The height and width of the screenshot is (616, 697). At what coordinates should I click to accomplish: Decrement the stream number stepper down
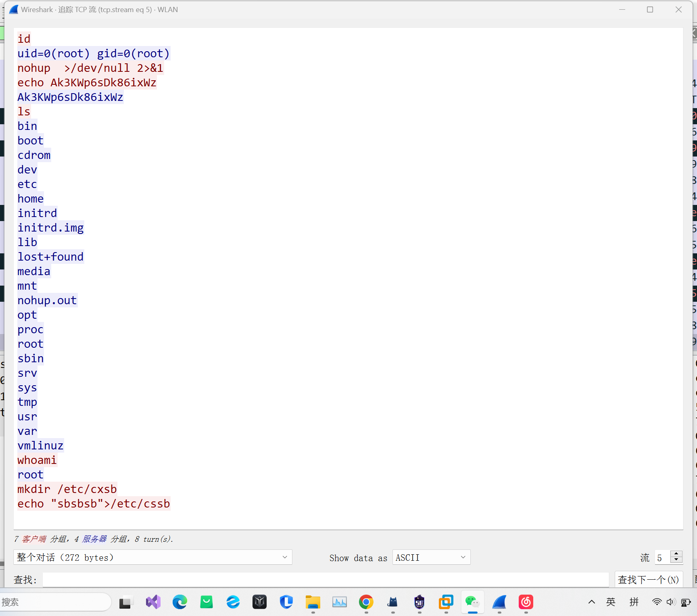676,560
